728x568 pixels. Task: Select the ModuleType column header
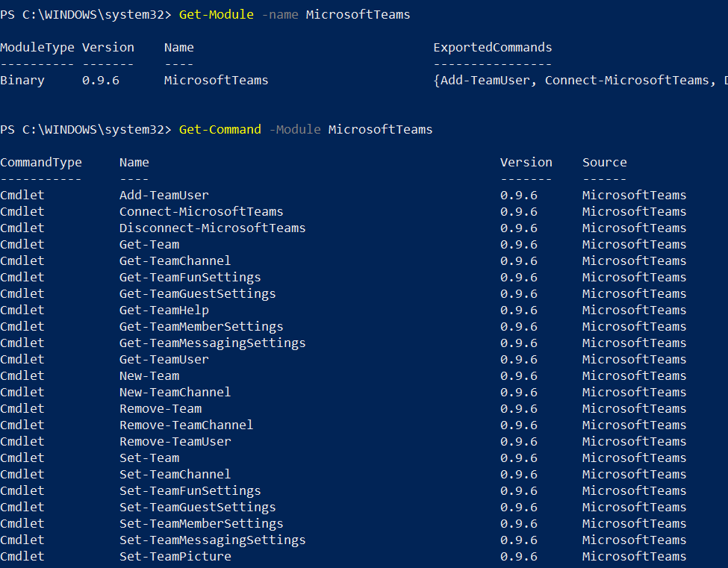click(37, 47)
